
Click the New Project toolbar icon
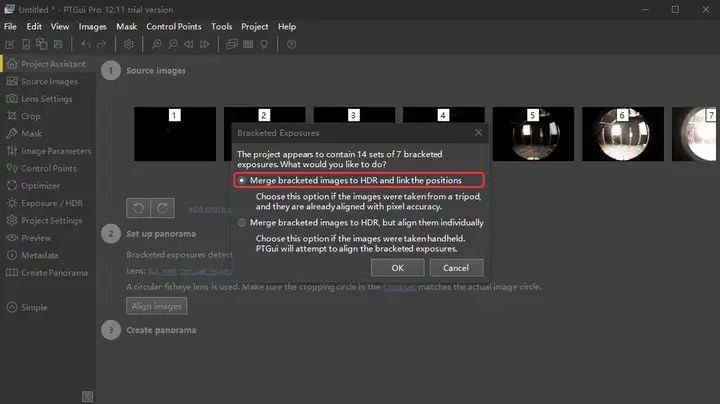[10, 45]
